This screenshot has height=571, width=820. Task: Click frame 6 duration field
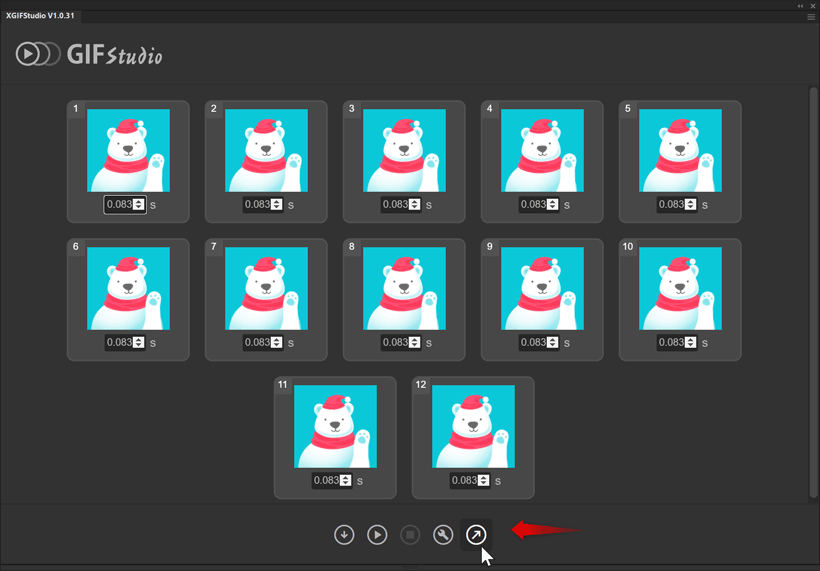124,342
